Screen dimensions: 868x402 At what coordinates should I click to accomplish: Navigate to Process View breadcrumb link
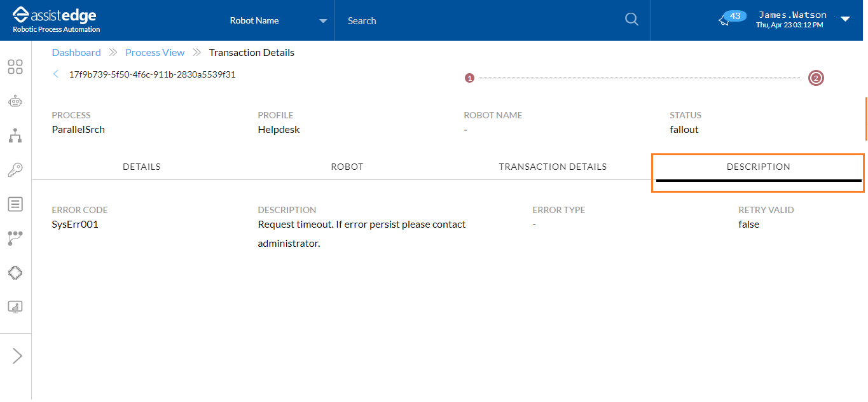(x=155, y=53)
